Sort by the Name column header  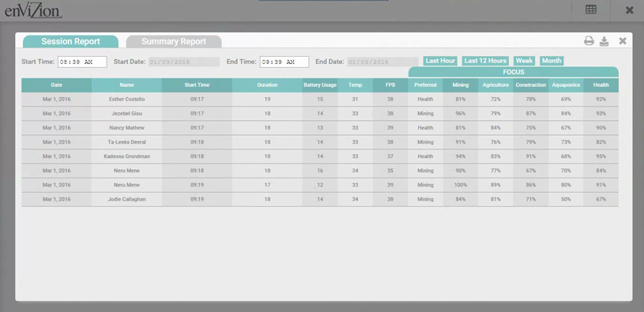[127, 85]
